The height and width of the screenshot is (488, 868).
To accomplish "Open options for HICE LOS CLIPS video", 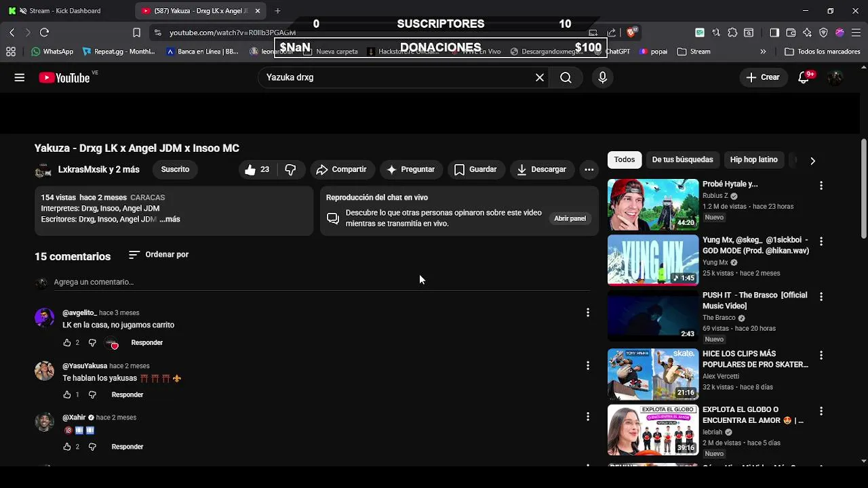I will point(821,355).
